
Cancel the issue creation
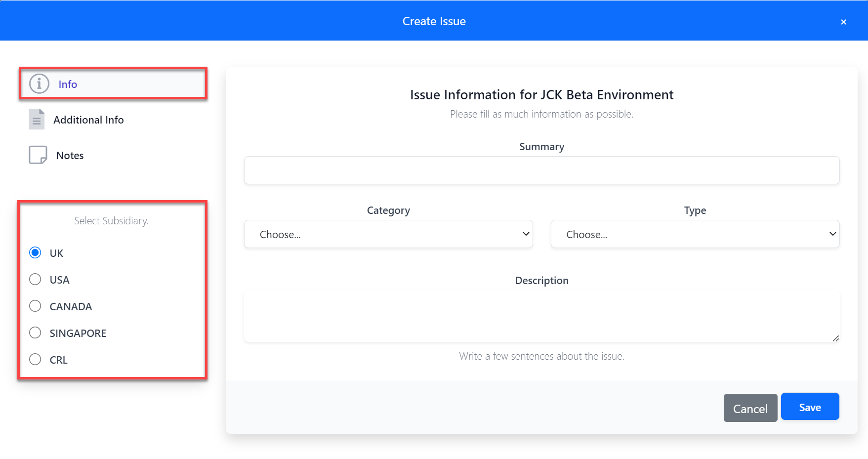coord(750,408)
